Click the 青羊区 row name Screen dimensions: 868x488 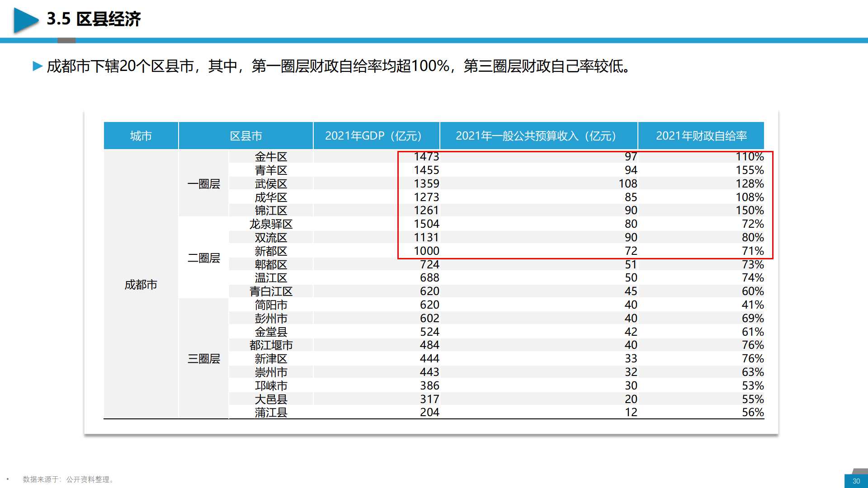point(271,170)
